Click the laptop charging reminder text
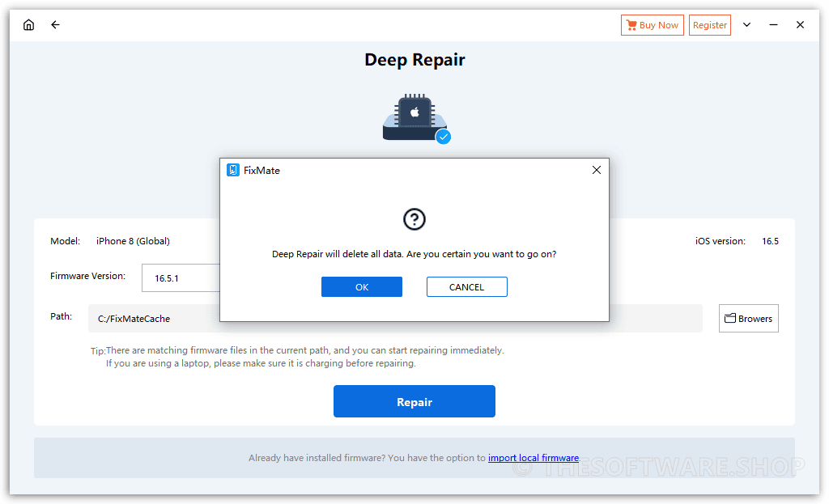The height and width of the screenshot is (504, 829). click(x=261, y=363)
